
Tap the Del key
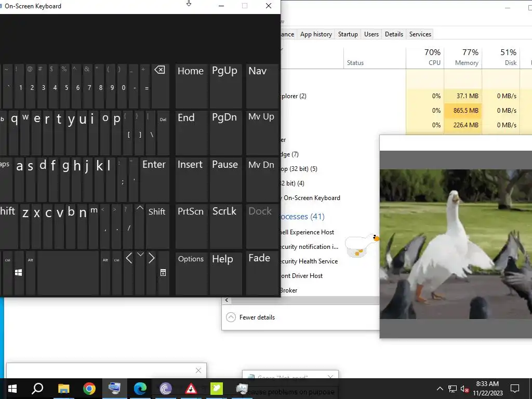[x=163, y=132]
